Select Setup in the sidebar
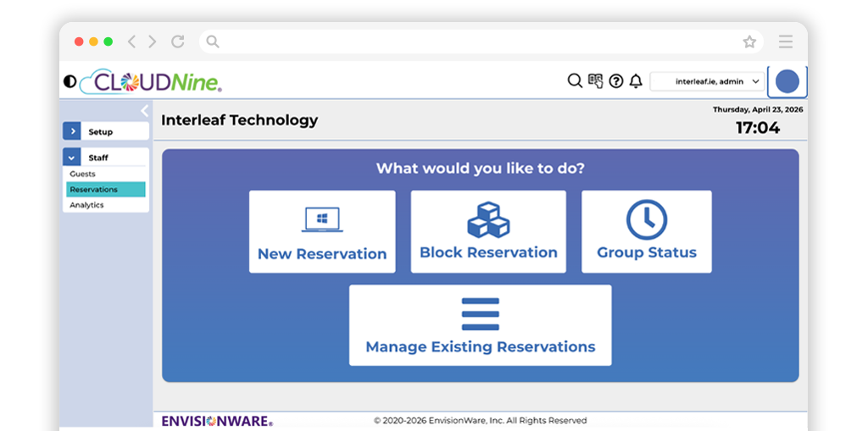 (x=101, y=132)
